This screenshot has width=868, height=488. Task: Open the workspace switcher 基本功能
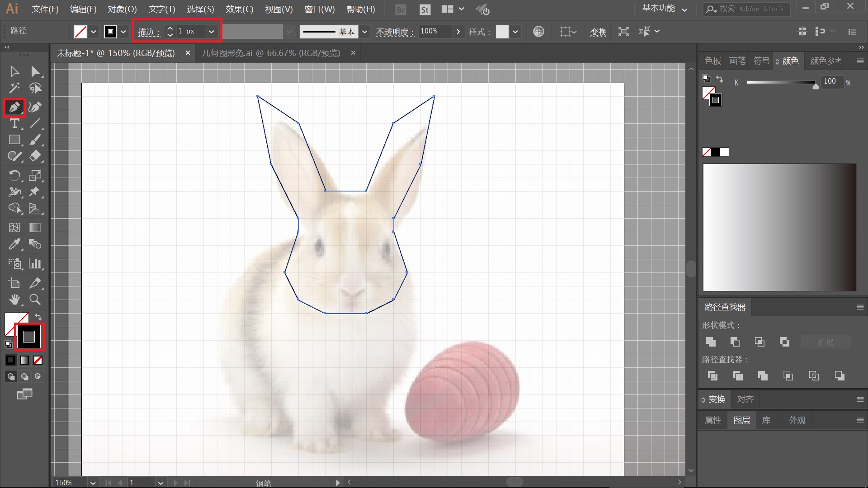665,9
